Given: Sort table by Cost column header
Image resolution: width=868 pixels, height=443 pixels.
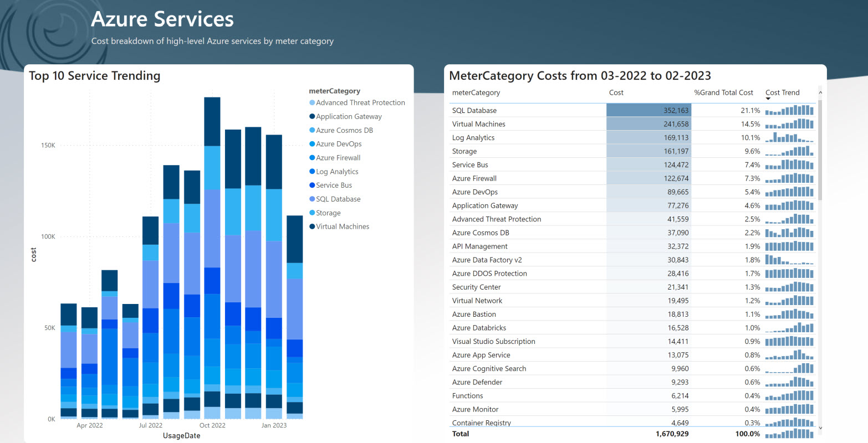Looking at the screenshot, I should pyautogui.click(x=616, y=93).
